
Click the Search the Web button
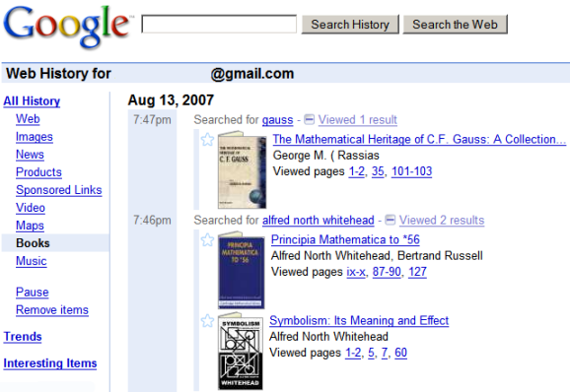[456, 25]
